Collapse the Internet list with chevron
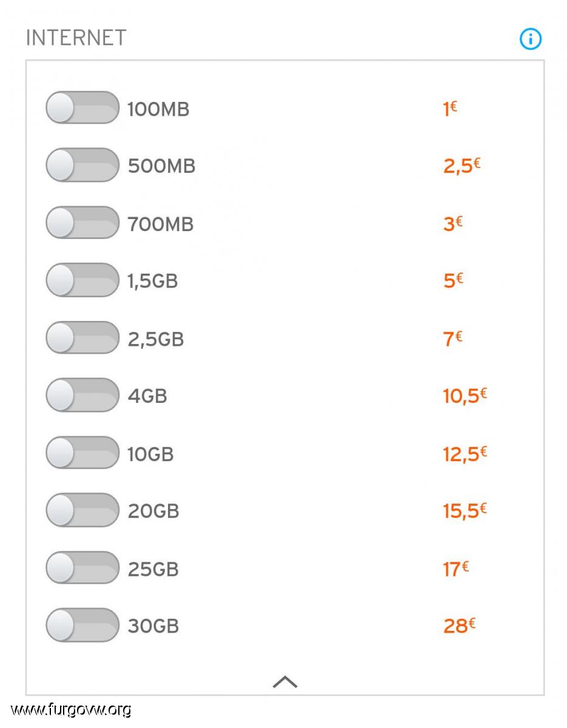The image size is (567, 728). (x=285, y=682)
